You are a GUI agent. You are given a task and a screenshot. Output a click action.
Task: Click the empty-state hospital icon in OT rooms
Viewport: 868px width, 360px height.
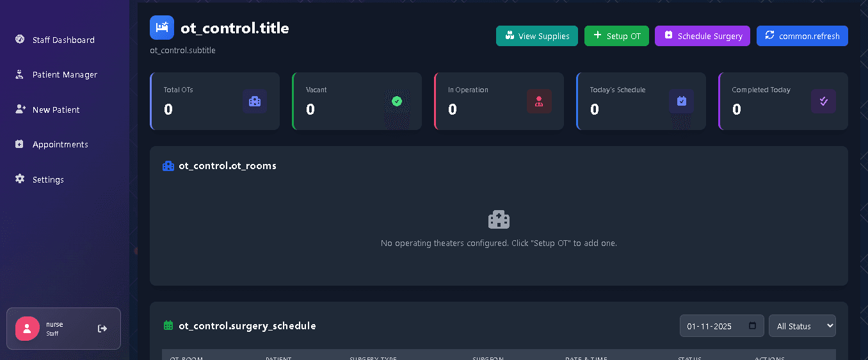tap(499, 220)
